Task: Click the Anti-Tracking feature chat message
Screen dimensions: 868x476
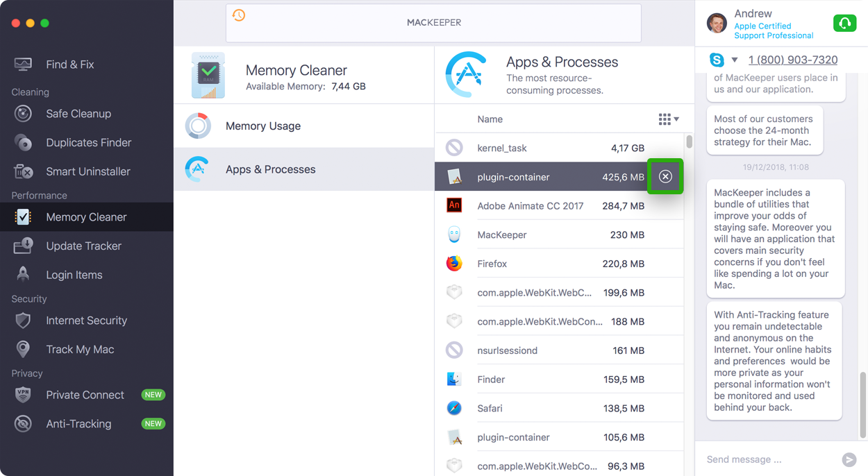Action: (x=775, y=361)
